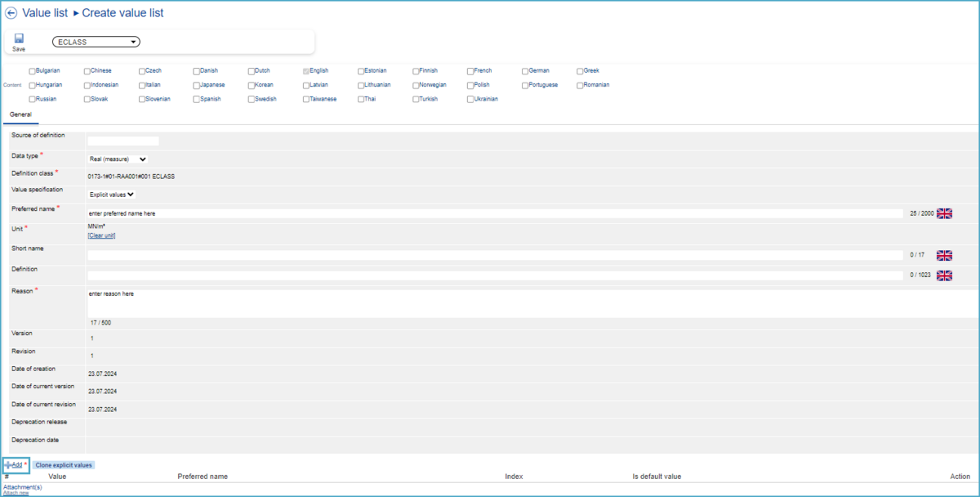Open the ECLASS dropdown

96,42
